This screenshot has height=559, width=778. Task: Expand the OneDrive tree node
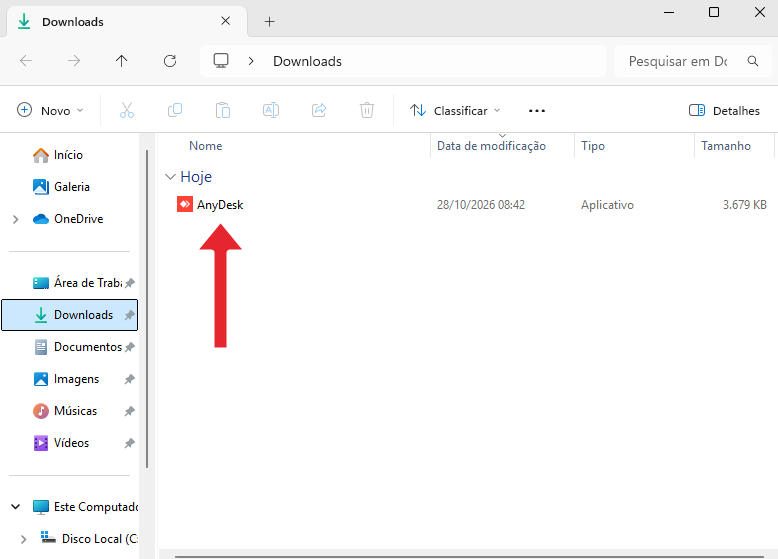click(x=15, y=219)
